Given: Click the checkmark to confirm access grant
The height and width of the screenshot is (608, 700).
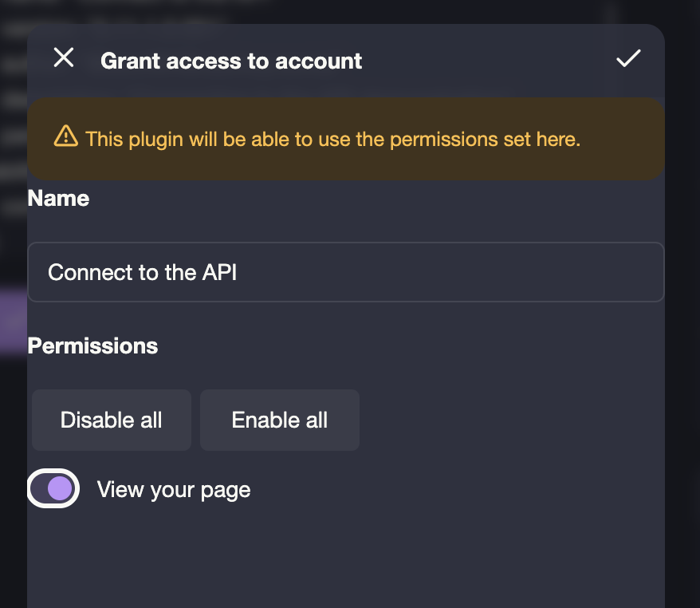Looking at the screenshot, I should coord(628,57).
